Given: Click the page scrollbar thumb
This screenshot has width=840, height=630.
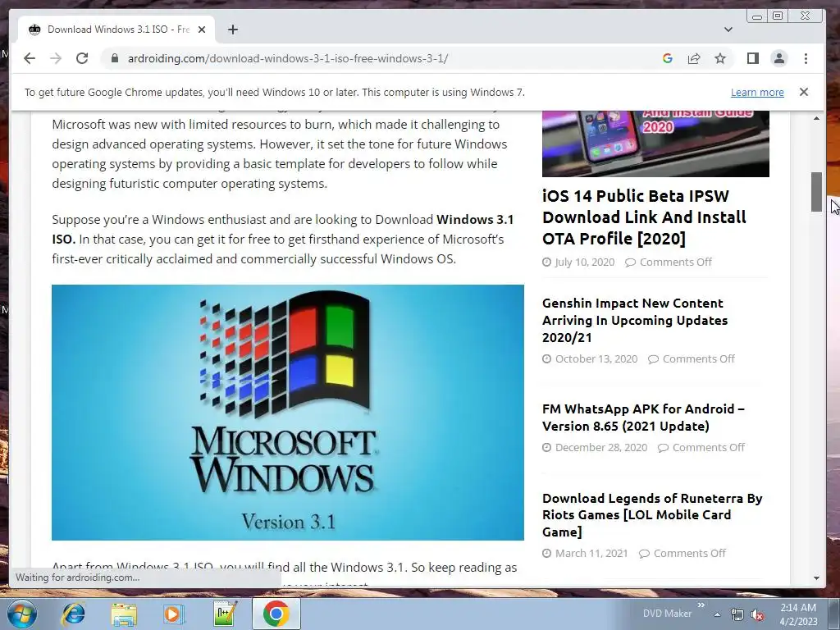Looking at the screenshot, I should (x=816, y=192).
